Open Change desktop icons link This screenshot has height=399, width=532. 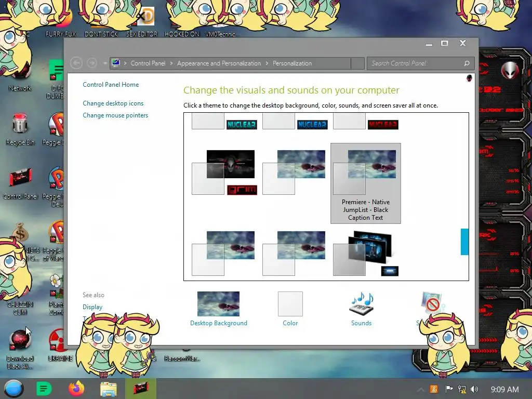coord(113,103)
